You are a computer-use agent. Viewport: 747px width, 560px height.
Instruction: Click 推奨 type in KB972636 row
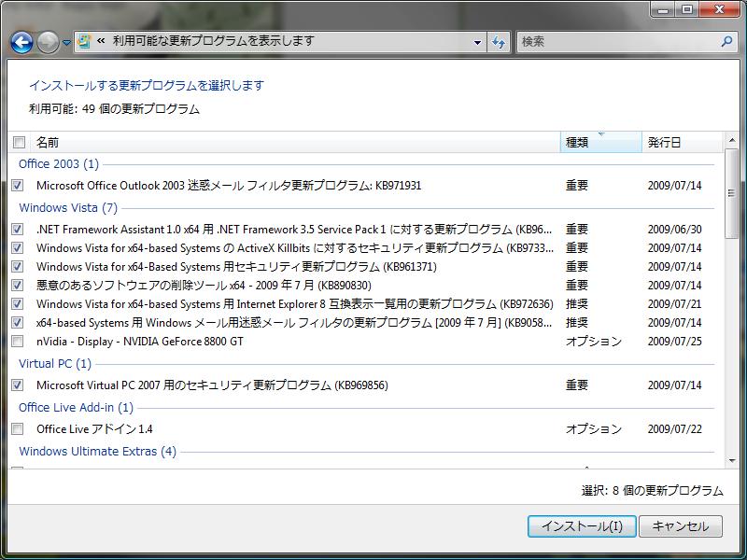click(577, 304)
